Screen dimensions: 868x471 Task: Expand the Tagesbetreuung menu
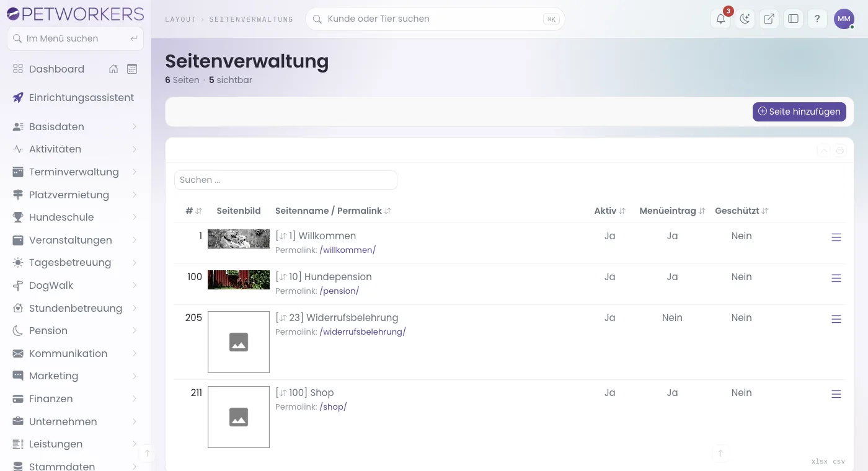75,262
